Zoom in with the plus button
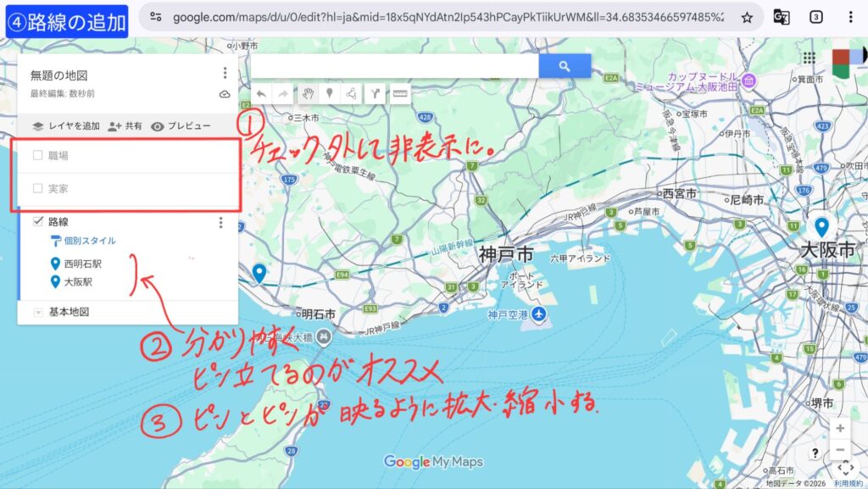 [x=840, y=429]
